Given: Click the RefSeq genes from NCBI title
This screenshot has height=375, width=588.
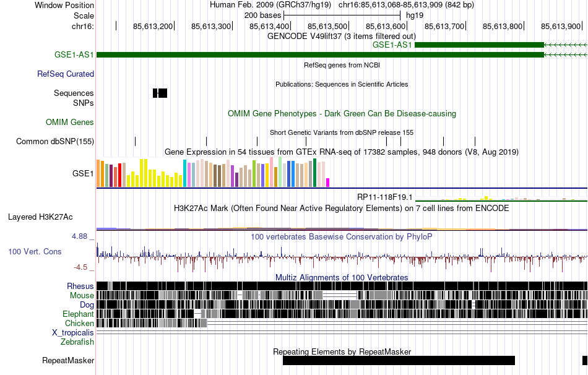Looking at the screenshot, I should tap(342, 65).
